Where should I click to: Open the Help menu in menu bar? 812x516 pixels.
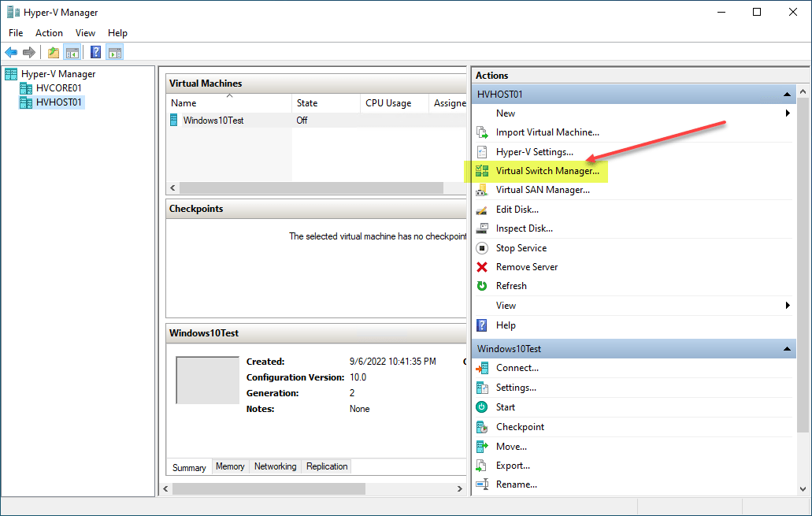117,32
